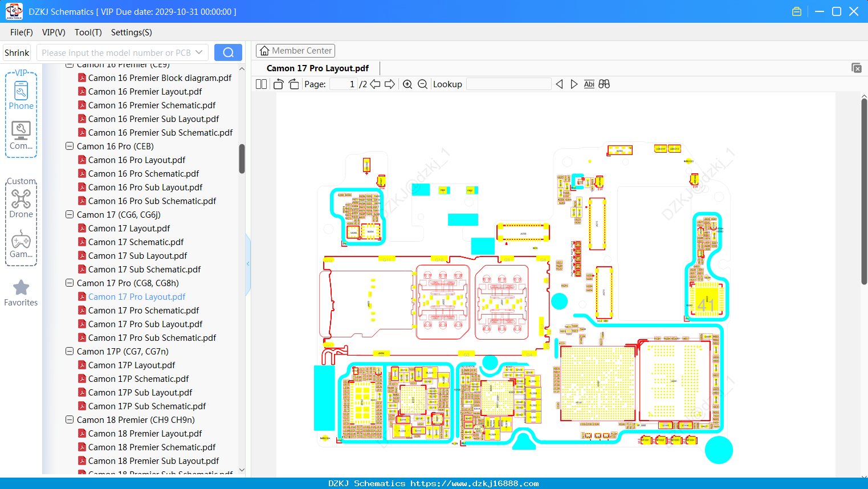Select the Computer category in sidebar
The width and height of the screenshot is (868, 489).
[21, 135]
